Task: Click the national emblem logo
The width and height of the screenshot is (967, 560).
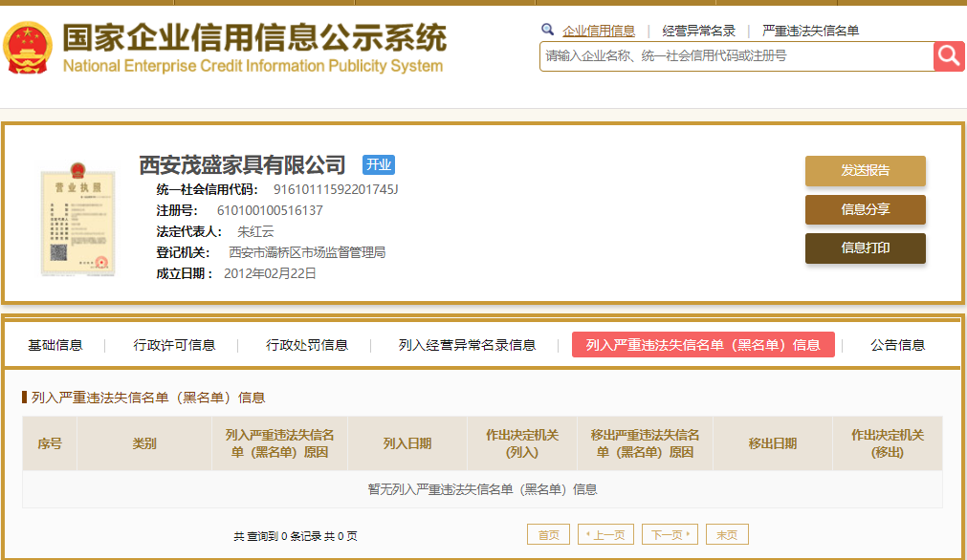Action: click(27, 48)
